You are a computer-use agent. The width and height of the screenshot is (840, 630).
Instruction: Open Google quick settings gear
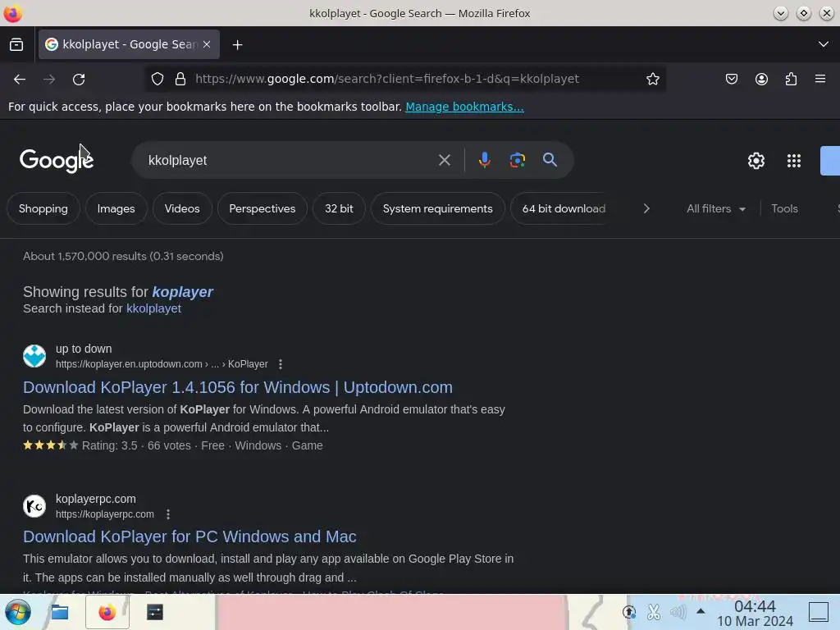(x=756, y=161)
